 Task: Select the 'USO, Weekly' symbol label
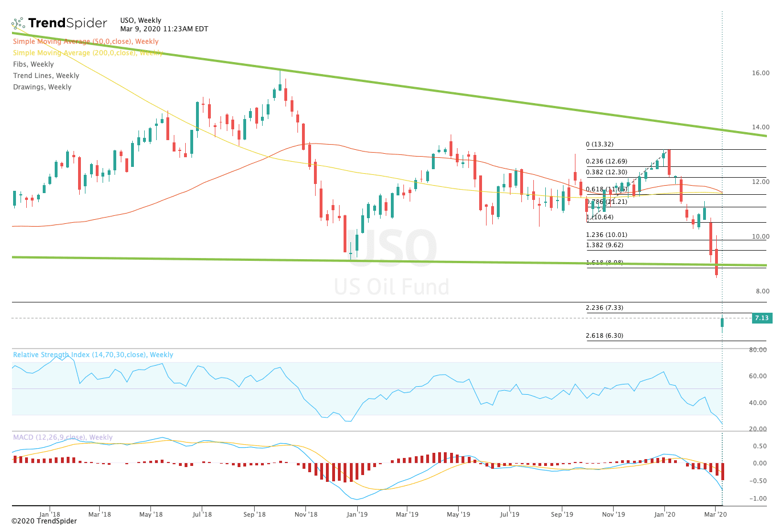tap(141, 21)
